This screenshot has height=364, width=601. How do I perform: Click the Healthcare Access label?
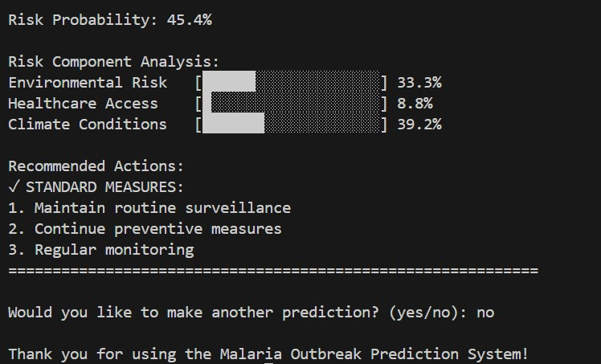84,104
